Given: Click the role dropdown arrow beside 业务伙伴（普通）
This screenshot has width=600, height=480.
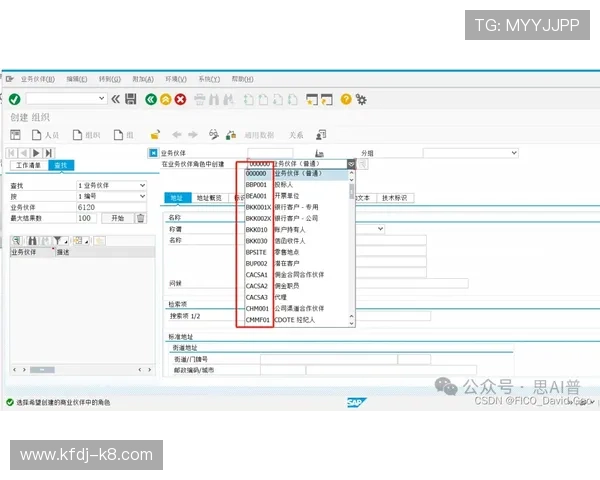Looking at the screenshot, I should 351,164.
